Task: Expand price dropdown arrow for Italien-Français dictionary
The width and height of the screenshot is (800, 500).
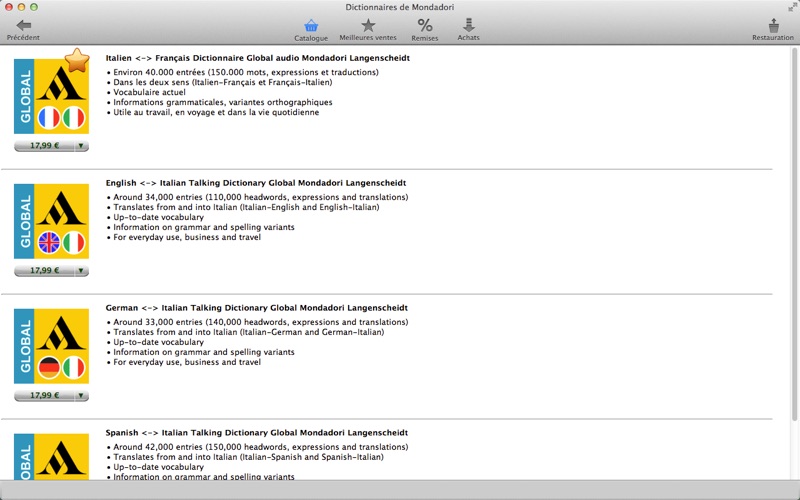Action: pyautogui.click(x=81, y=146)
